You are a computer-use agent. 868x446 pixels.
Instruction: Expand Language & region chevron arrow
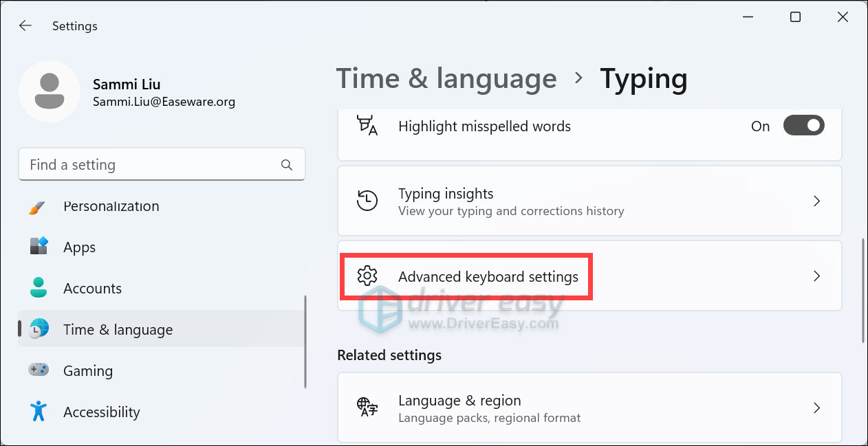coord(816,408)
